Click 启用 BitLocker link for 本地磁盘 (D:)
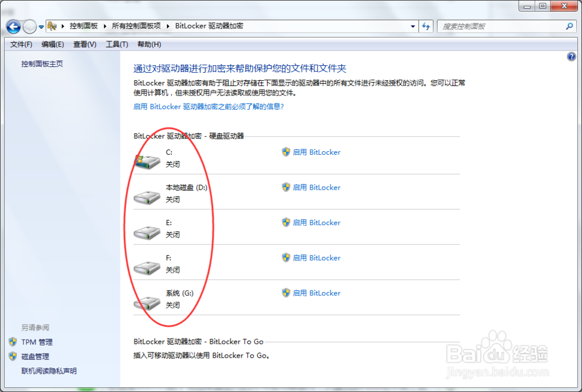This screenshot has width=582, height=392. (317, 187)
